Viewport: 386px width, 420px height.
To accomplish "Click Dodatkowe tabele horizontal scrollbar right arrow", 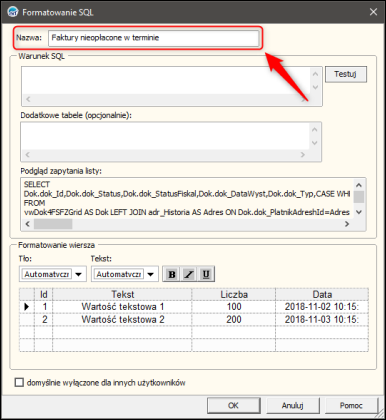I will 303,155.
